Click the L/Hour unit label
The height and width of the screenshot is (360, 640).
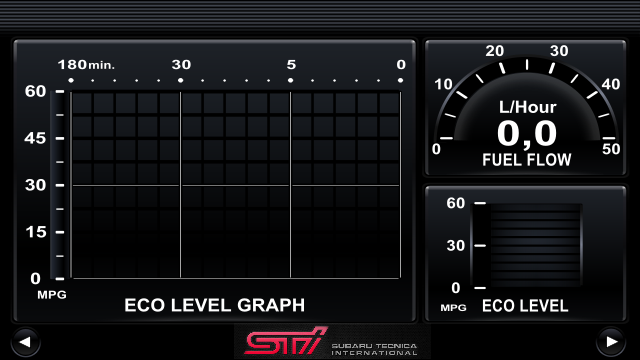point(527,107)
